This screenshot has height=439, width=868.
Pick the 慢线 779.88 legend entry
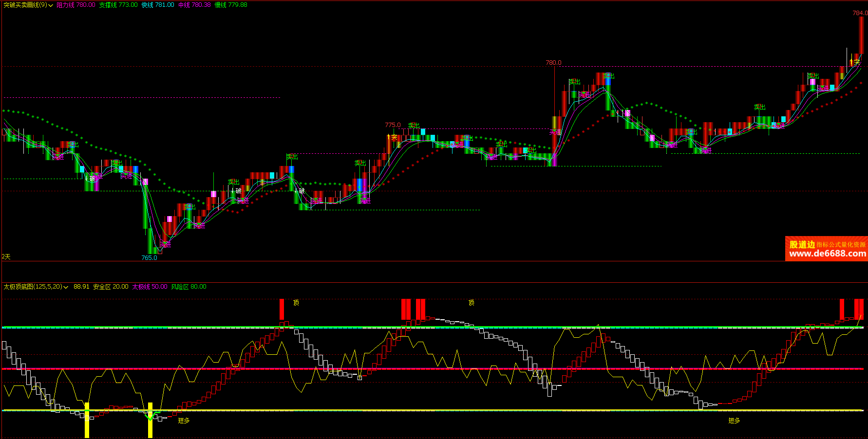(231, 5)
